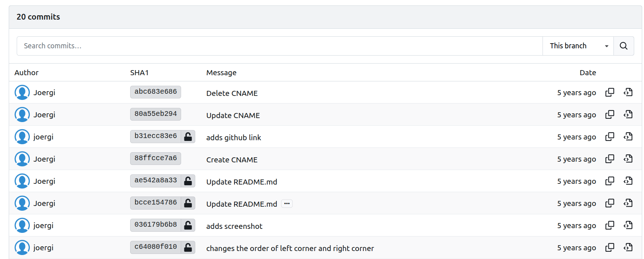Open the Create CNAME commit message
This screenshot has width=644, height=259.
pos(232,159)
